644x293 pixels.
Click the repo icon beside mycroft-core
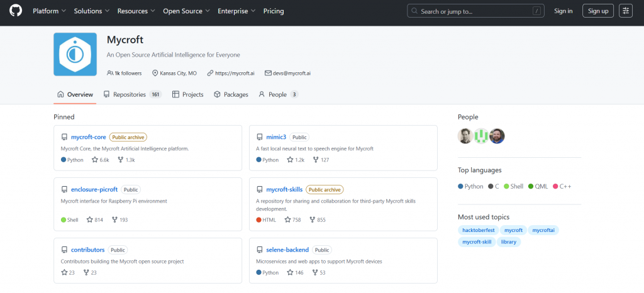[64, 137]
